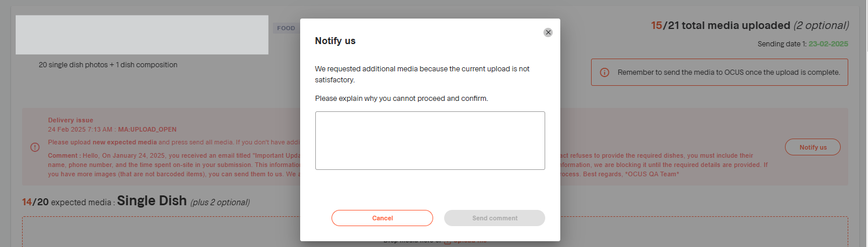Screen dimensions: 868x247
Task: Click the sending date 23-02-2025
Action: tap(829, 44)
